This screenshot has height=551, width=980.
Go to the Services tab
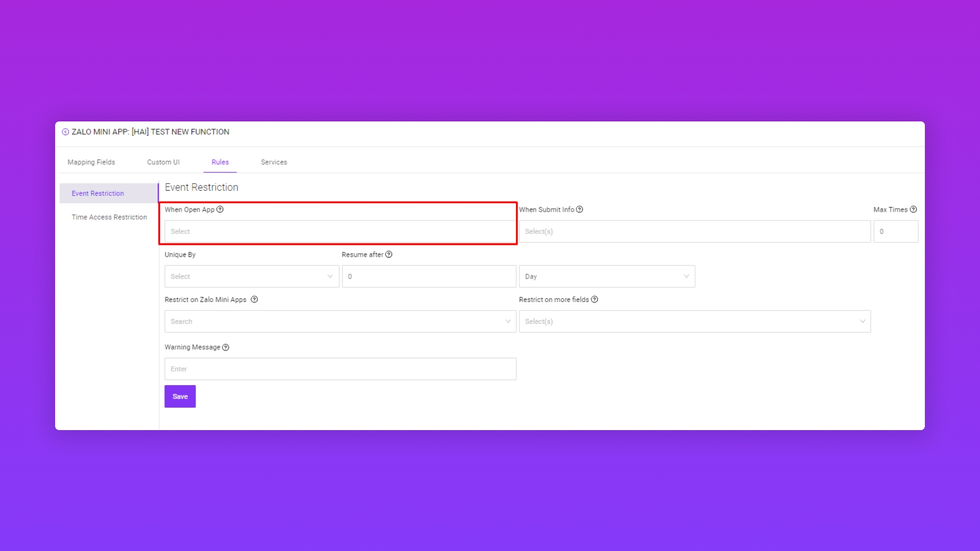[274, 162]
